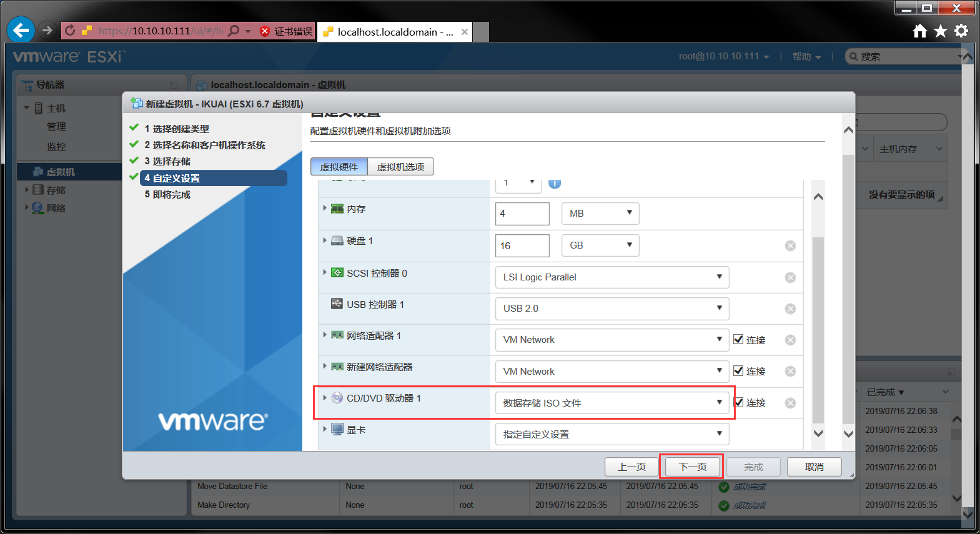Image resolution: width=980 pixels, height=534 pixels.
Task: Open the 指定自定义设置 display dropdown
Action: 612,434
